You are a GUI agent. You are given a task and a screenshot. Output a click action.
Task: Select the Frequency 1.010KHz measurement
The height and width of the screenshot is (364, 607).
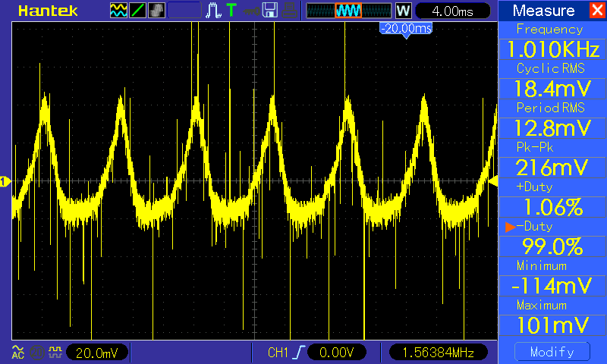(552, 49)
